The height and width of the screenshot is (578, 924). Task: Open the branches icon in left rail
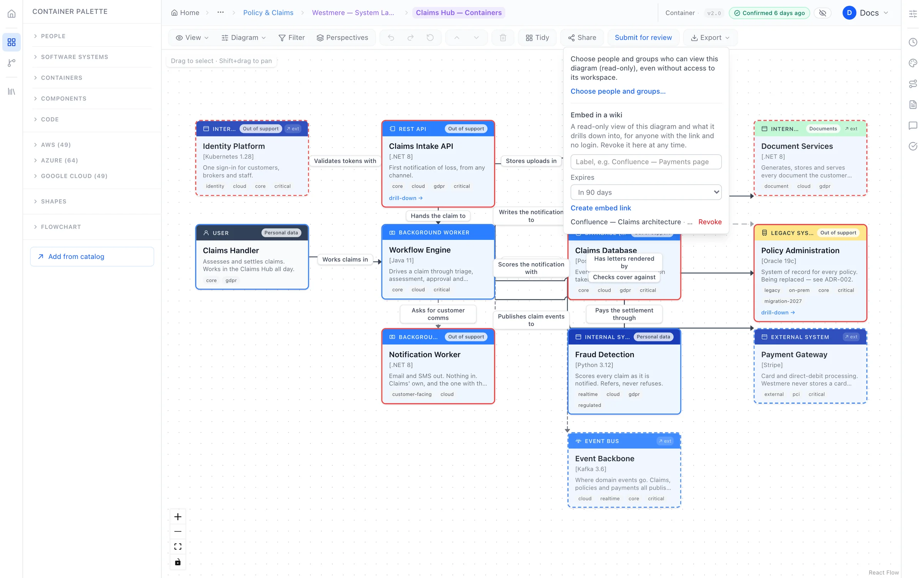(12, 63)
